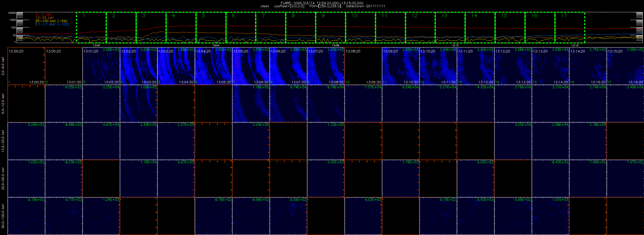Click the yellow 25-100 keV (-54) legend label
The width and height of the screenshot is (644, 235).
tap(51, 21)
